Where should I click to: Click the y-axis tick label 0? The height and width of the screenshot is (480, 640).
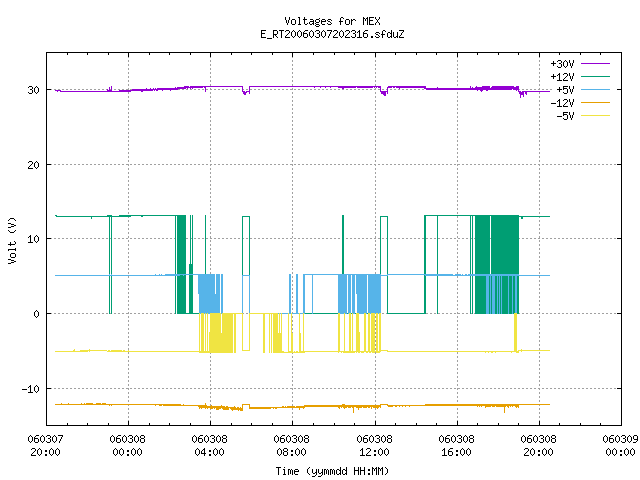click(36, 314)
